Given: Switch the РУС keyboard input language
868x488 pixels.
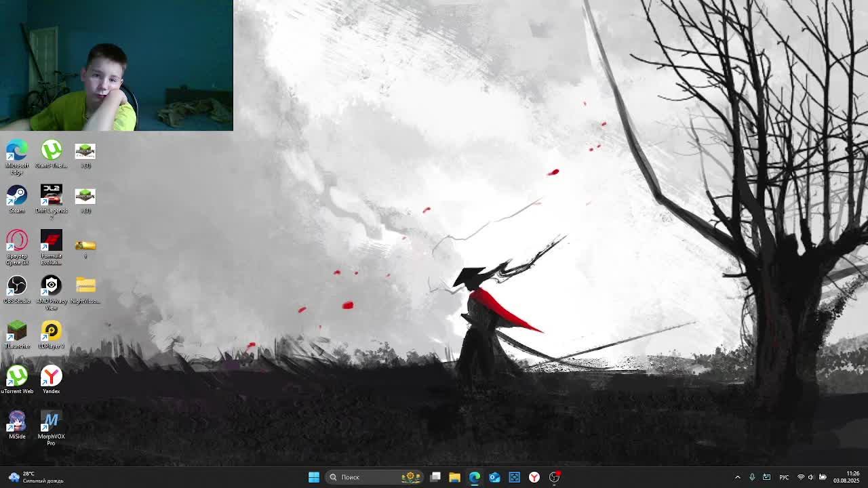Looking at the screenshot, I should pyautogui.click(x=784, y=477).
